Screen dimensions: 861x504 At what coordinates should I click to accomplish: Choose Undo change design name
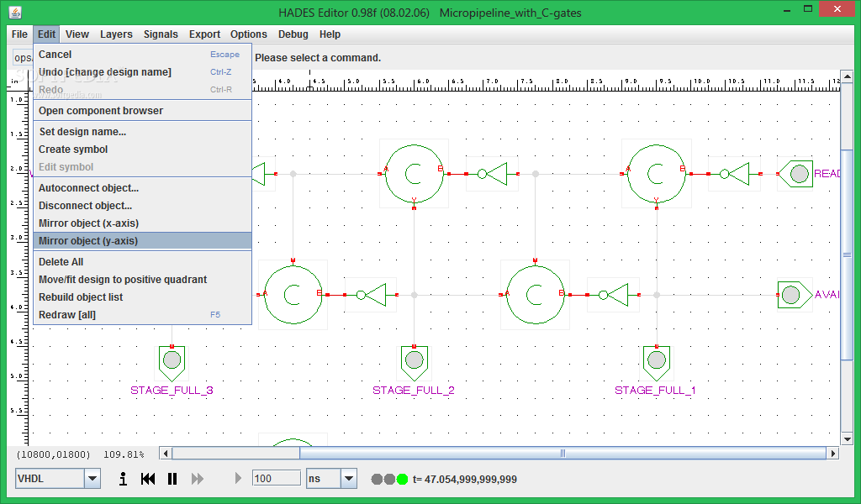(x=142, y=72)
